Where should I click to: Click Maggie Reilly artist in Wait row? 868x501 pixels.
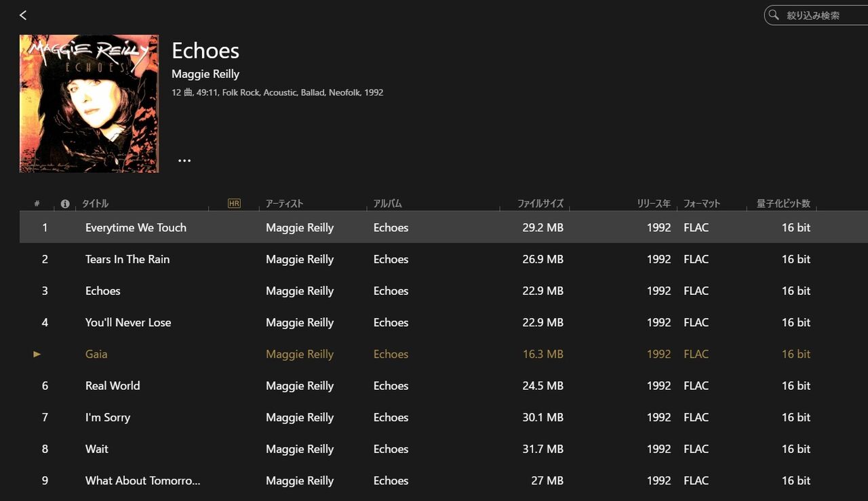300,449
